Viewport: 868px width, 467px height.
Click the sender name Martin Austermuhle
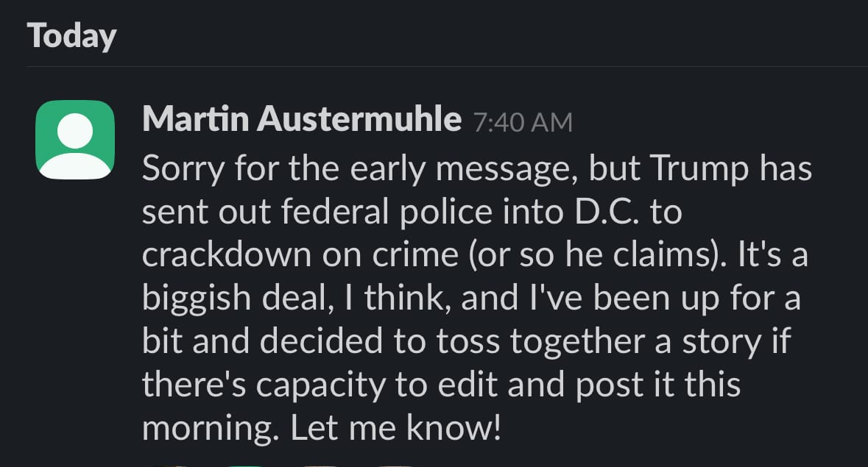302,119
